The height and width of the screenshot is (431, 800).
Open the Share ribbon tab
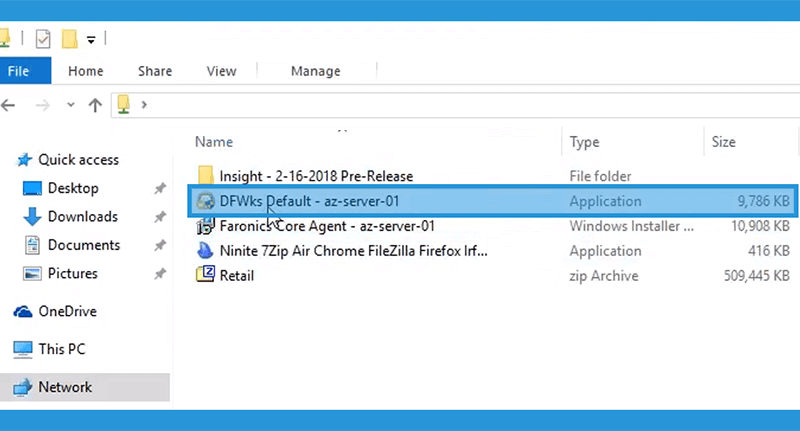pos(155,71)
